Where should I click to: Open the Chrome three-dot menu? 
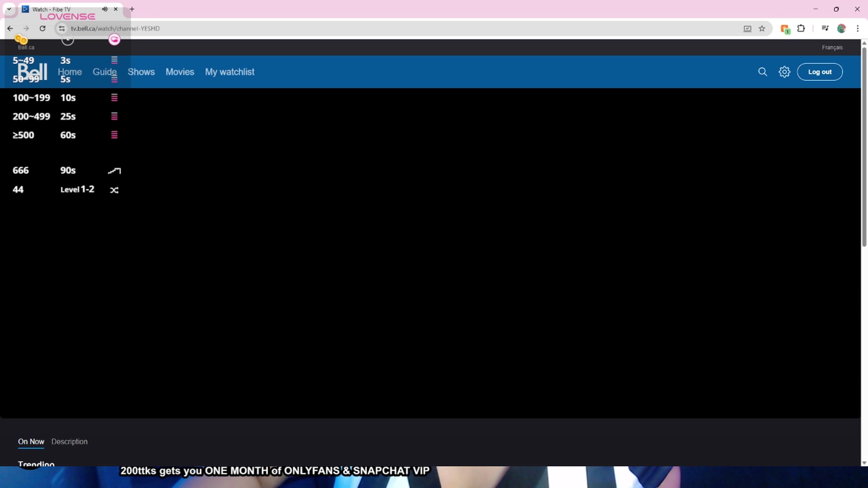pyautogui.click(x=858, y=28)
